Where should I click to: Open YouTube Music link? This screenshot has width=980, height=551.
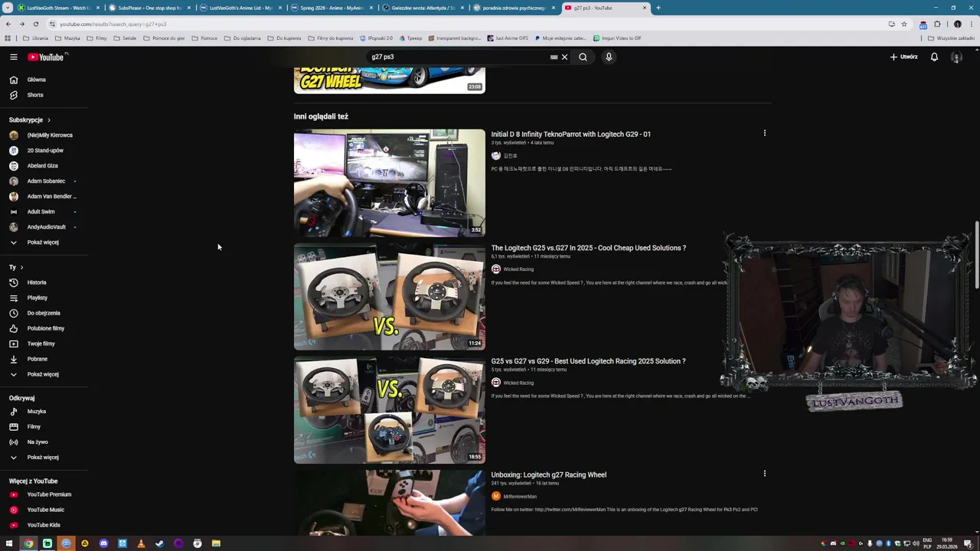[44, 510]
